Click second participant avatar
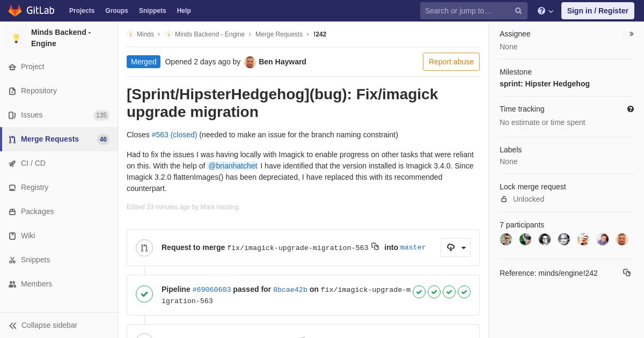 pos(525,239)
